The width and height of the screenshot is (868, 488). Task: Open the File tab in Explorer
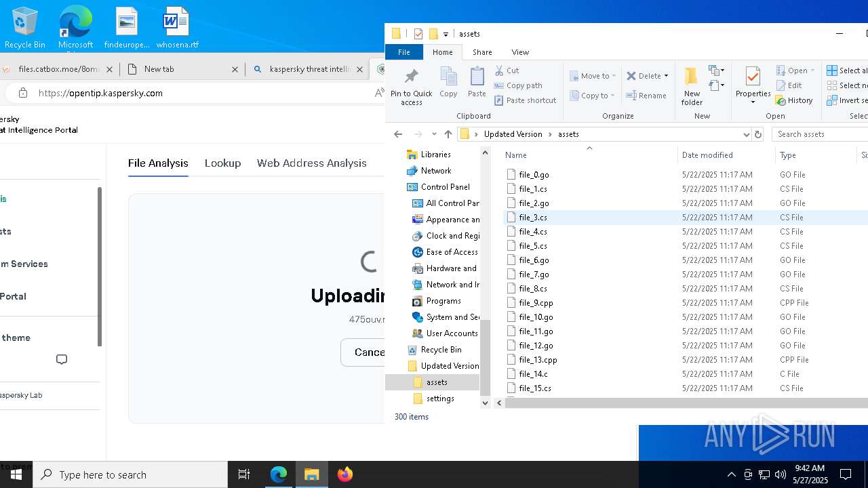[x=404, y=52]
